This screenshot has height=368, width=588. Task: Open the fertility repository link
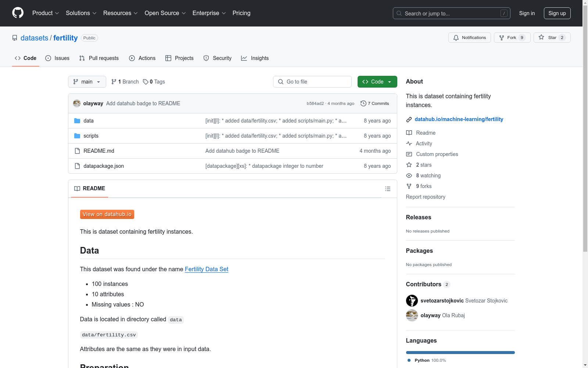pos(65,38)
